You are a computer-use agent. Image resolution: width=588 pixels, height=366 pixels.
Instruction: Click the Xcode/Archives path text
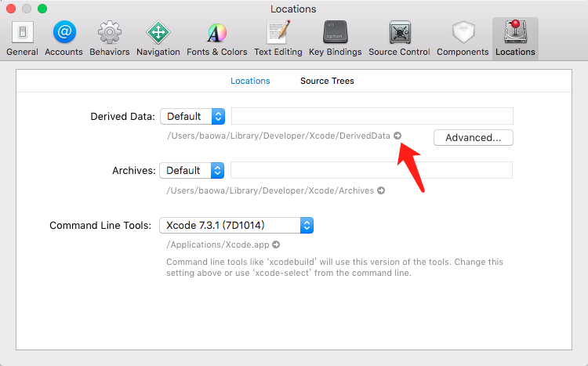pyautogui.click(x=270, y=190)
